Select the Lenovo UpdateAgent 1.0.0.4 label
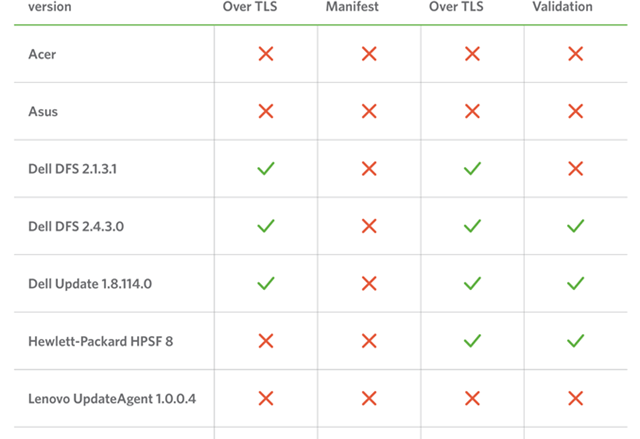Screen dimensions: 640x439 (x=112, y=399)
